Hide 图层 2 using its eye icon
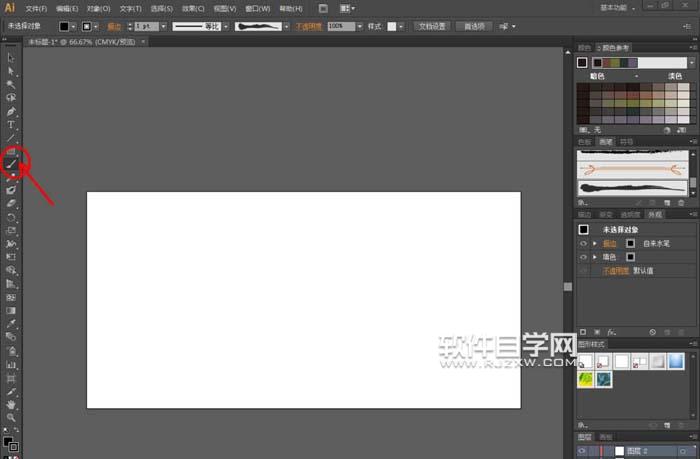 pyautogui.click(x=583, y=452)
